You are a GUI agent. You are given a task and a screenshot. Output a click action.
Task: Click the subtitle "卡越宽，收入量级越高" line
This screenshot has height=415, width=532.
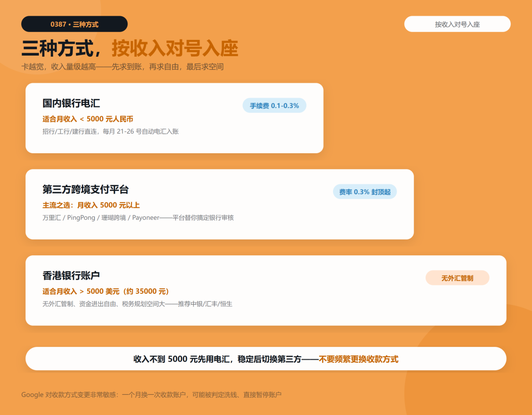pos(123,67)
